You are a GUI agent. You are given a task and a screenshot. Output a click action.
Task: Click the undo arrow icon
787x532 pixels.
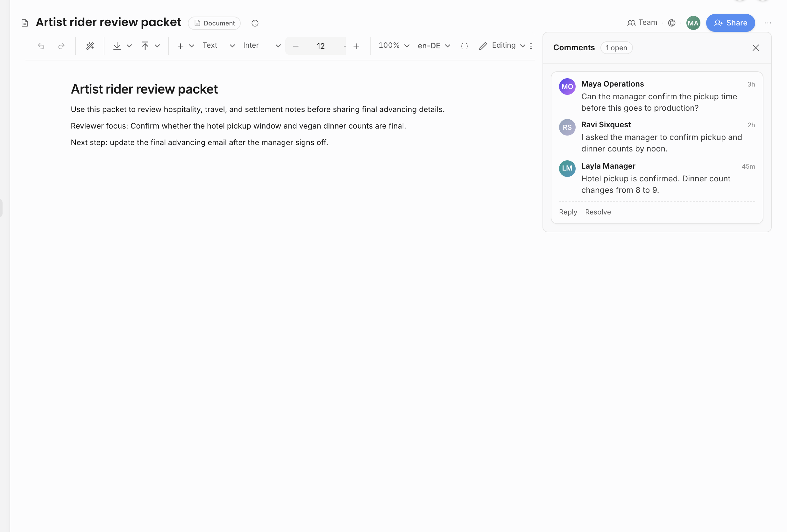click(x=41, y=46)
